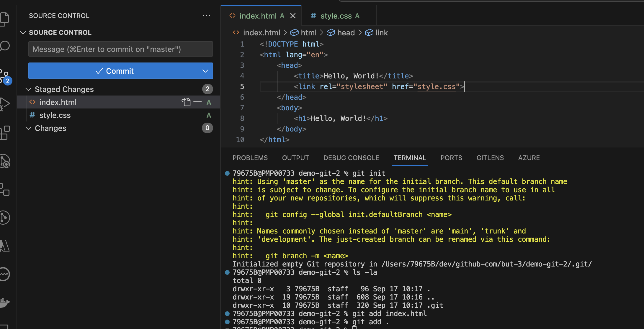Image resolution: width=644 pixels, height=329 pixels.
Task: Open the DEBUG CONSOLE panel tab
Action: pyautogui.click(x=351, y=158)
